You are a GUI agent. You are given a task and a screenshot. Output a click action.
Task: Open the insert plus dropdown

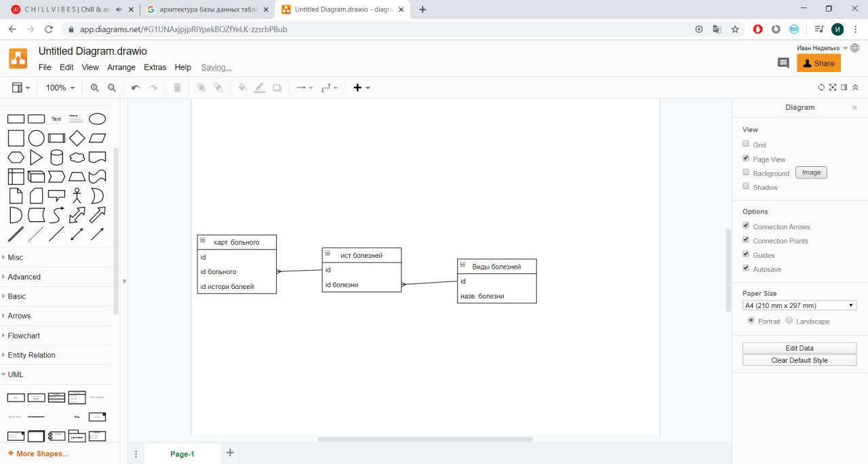click(x=362, y=88)
